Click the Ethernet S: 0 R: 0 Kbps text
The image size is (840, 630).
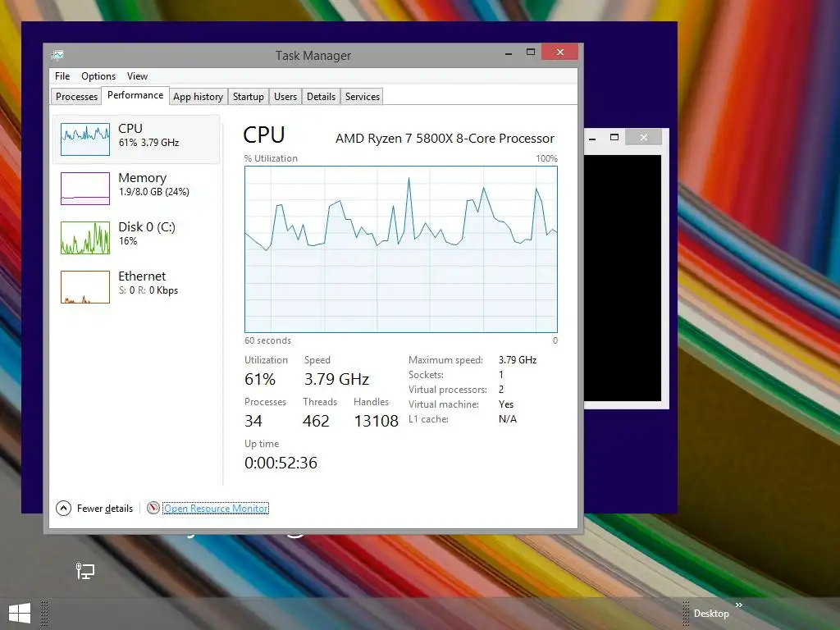coord(148,290)
